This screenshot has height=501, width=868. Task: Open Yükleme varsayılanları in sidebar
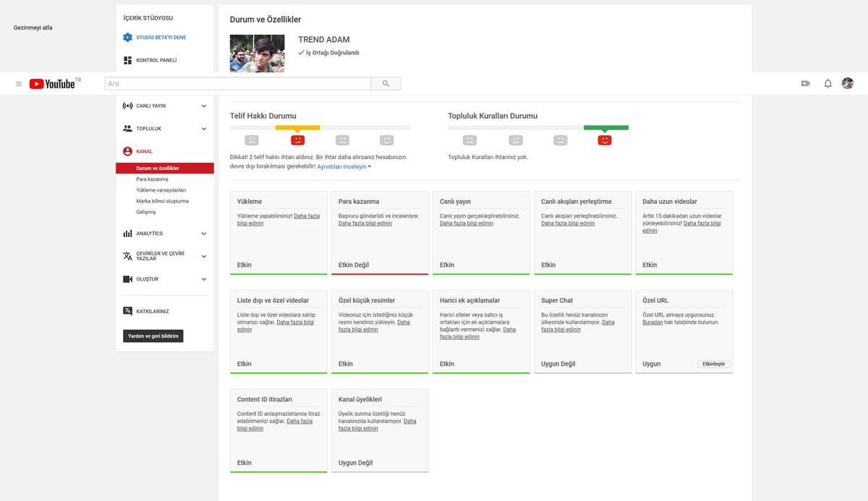click(x=161, y=190)
